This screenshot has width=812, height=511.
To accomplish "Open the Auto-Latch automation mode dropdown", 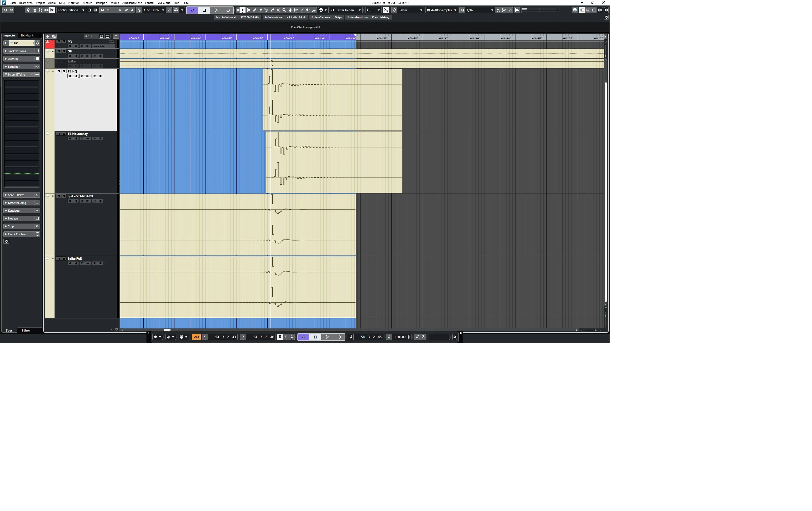I will coord(154,10).
